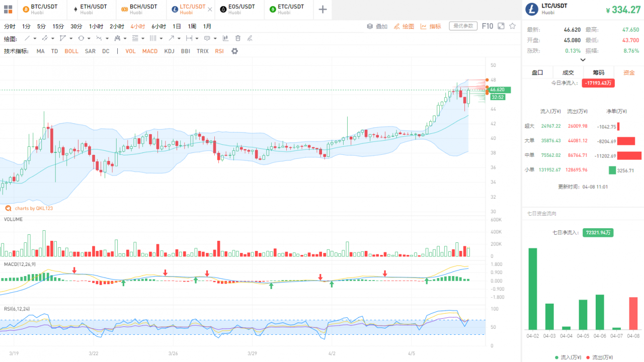The width and height of the screenshot is (644, 362).
Task: Select the horizontal measure range tool
Action: tap(189, 38)
